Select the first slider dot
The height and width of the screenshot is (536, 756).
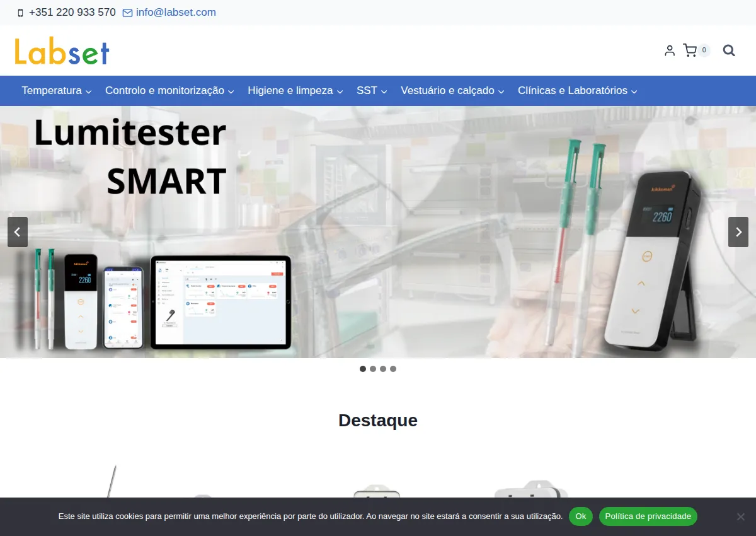click(x=363, y=369)
